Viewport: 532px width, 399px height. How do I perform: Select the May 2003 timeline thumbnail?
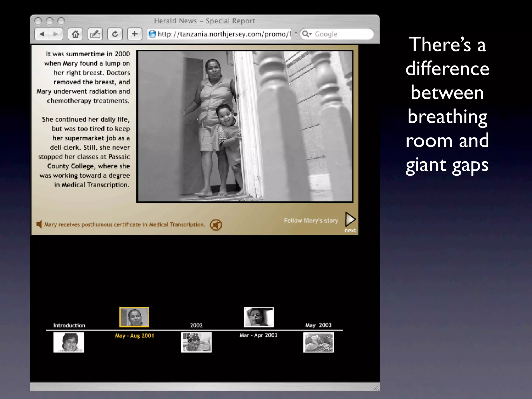coord(319,342)
